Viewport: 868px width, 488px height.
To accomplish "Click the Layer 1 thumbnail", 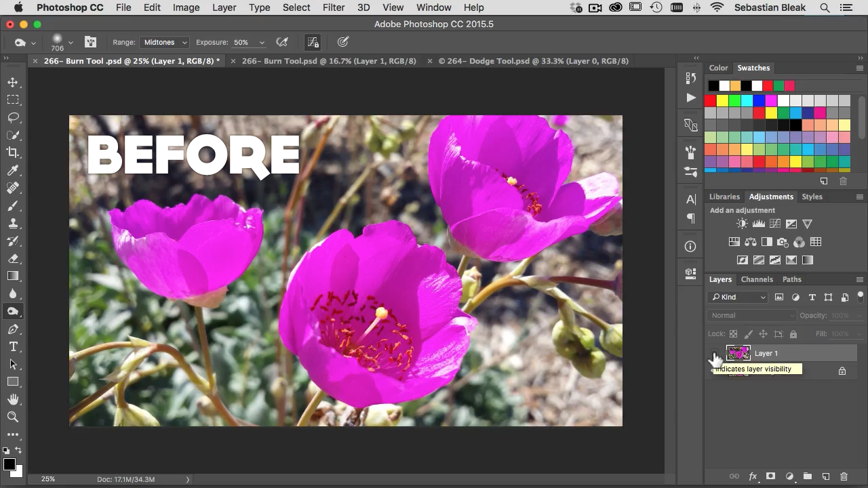I will tap(738, 353).
